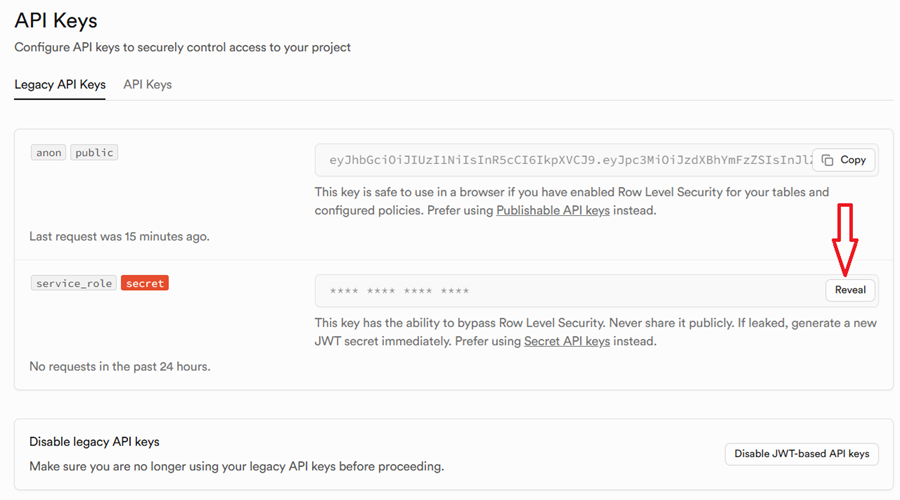
Task: Click the copy icon for the anon key
Action: (x=827, y=160)
